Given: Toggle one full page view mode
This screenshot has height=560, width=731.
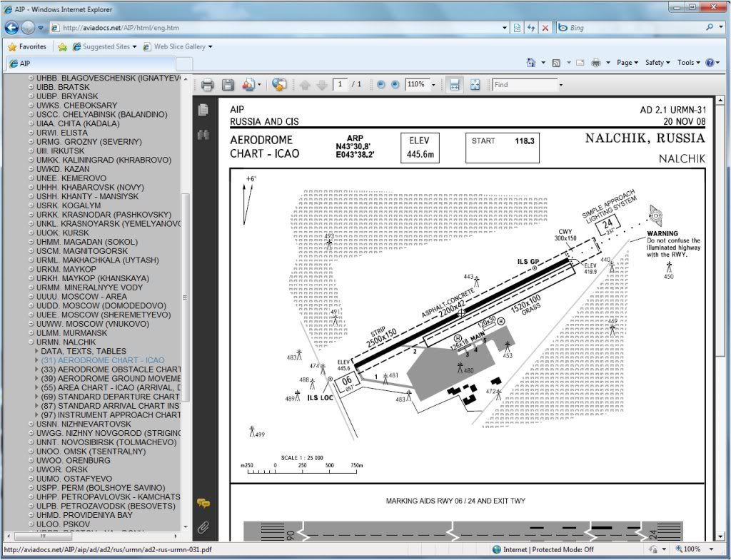Looking at the screenshot, I should click(x=475, y=85).
